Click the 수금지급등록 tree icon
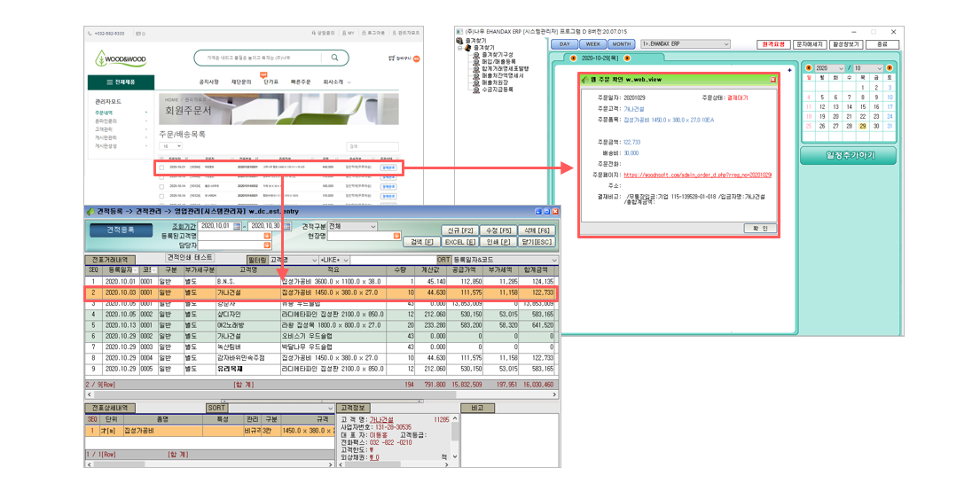 475,90
